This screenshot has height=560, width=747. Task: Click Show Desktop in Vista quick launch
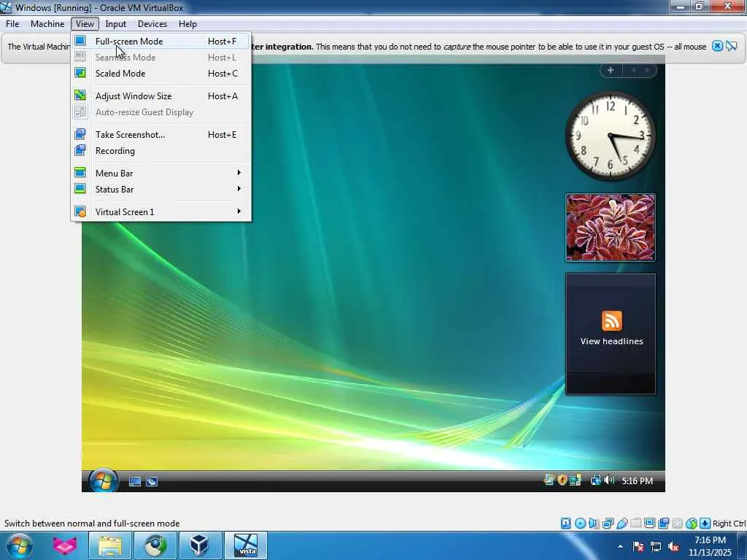point(135,481)
